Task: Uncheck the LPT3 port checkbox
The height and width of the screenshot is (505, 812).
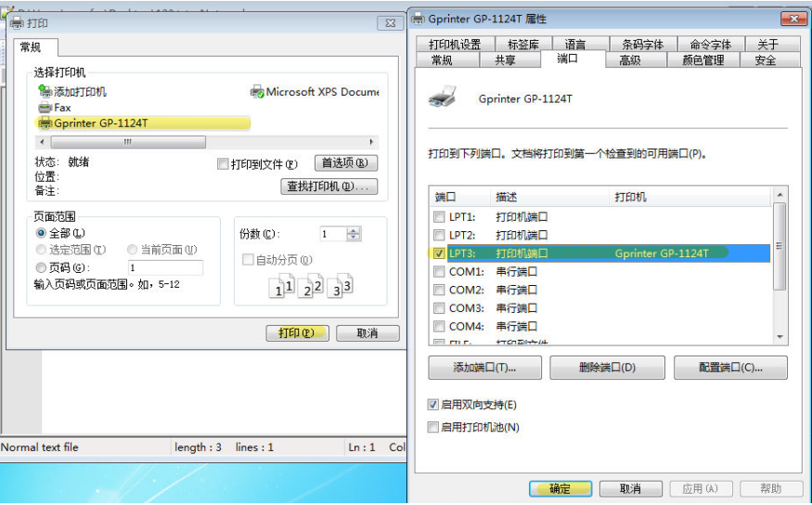Action: pyautogui.click(x=439, y=253)
